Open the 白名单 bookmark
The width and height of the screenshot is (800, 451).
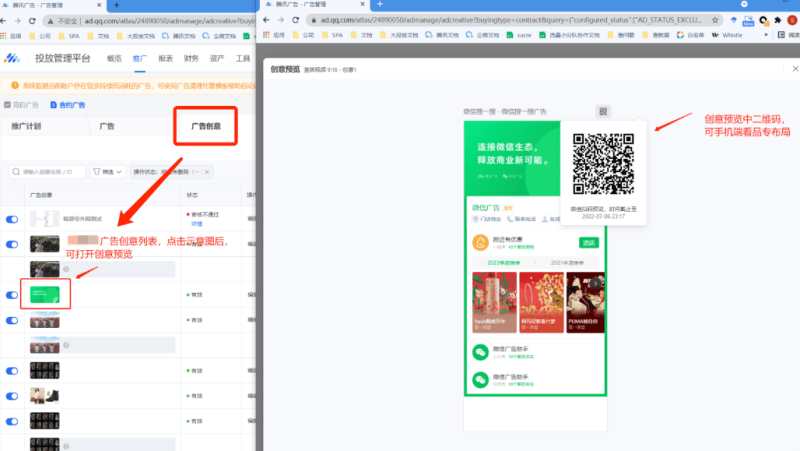(x=690, y=35)
